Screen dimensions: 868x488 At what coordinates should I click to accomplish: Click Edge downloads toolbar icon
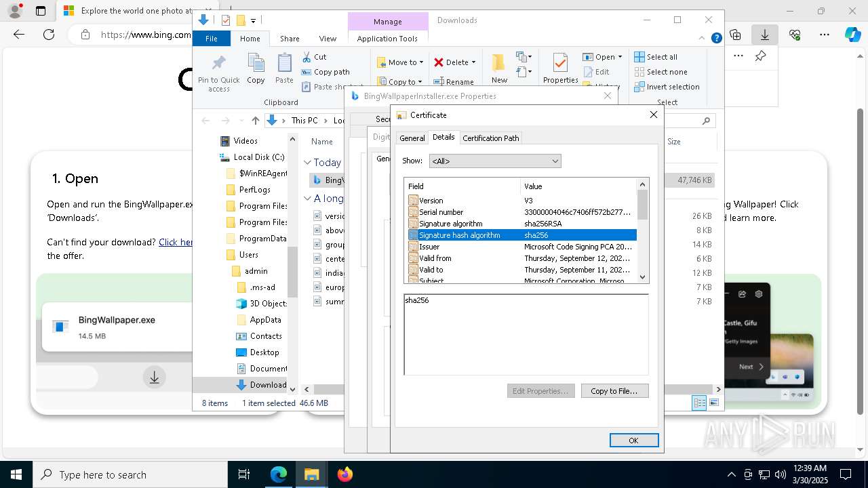click(764, 35)
